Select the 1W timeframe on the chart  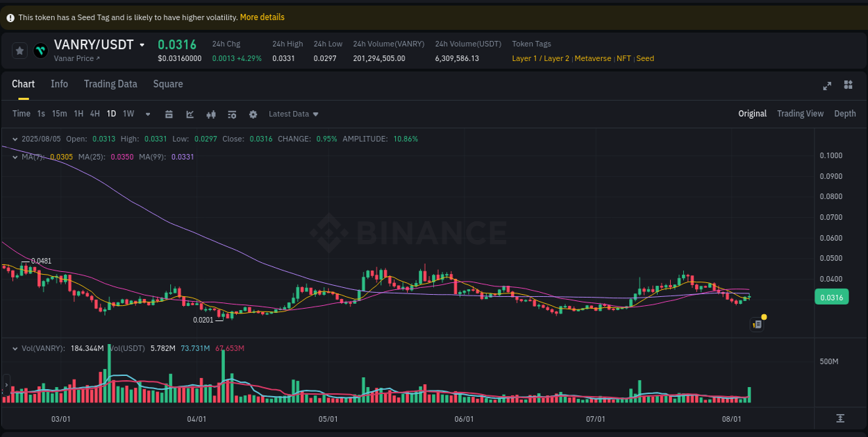click(128, 114)
